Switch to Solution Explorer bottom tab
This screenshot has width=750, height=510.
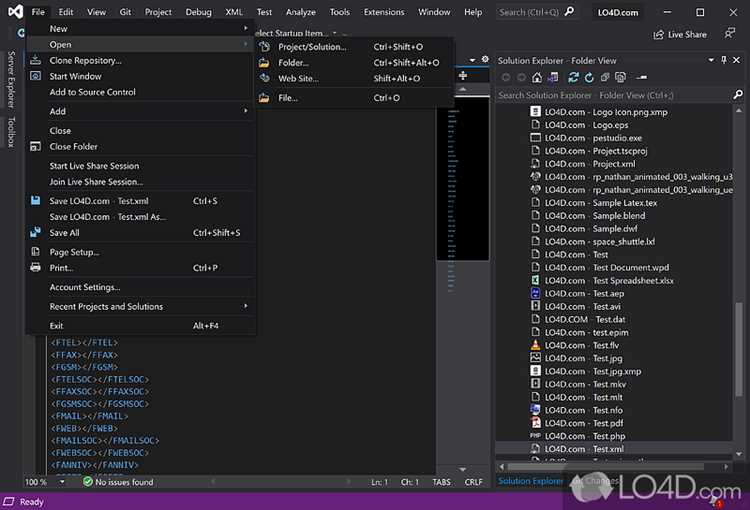[x=530, y=481]
